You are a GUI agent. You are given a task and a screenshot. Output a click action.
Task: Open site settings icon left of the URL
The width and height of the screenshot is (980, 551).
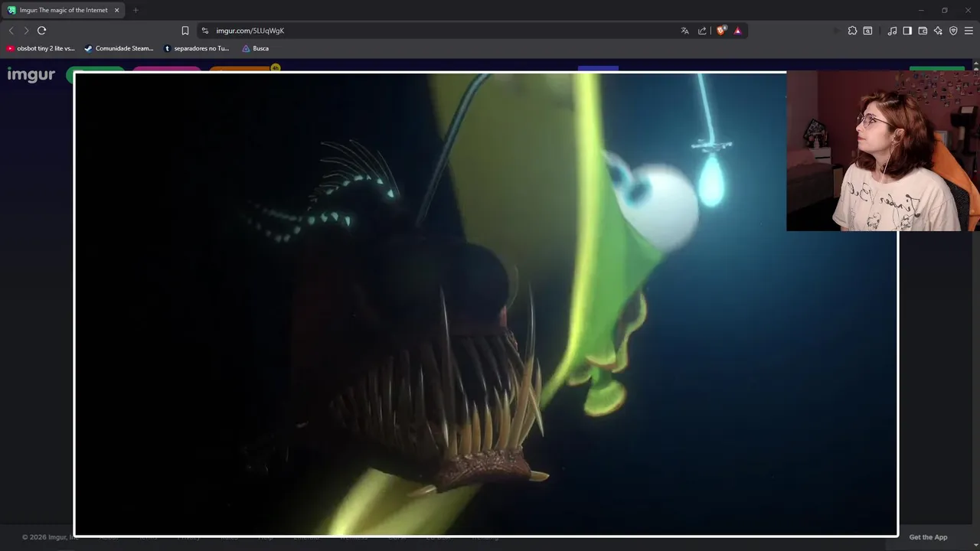(x=204, y=31)
